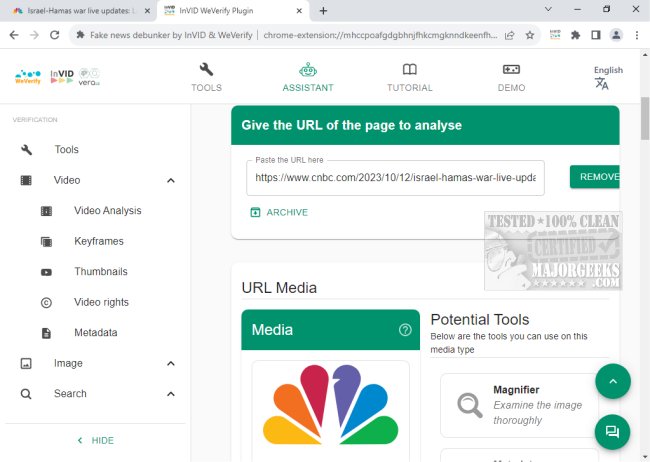Open Thumbnails tool in sidebar

click(100, 272)
